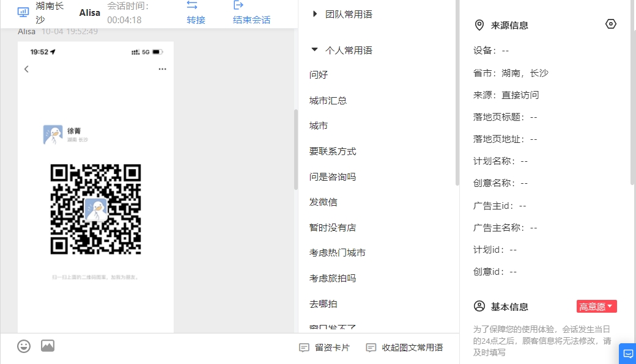Viewport: 636px width, 364px height.
Task: Select the 发微信 quick phrase
Action: (x=324, y=202)
